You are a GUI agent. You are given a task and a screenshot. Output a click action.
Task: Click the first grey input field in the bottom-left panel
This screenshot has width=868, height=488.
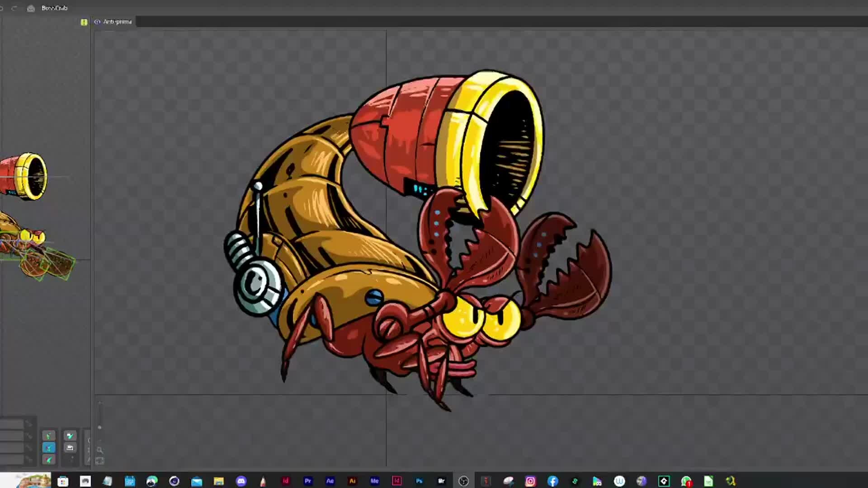[12, 424]
